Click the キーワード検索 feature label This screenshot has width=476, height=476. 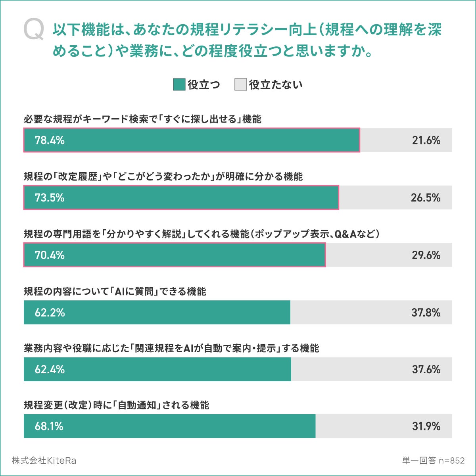point(143,119)
